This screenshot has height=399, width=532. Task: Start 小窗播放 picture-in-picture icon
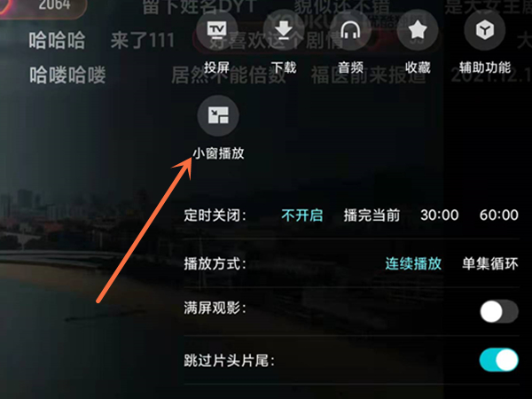218,115
